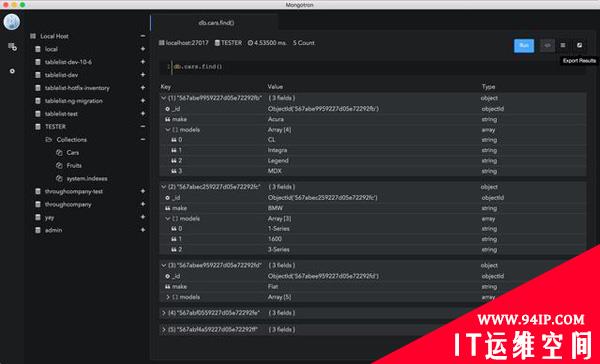Click the Type column header
Viewport: 600px width, 364px height.
click(x=488, y=87)
